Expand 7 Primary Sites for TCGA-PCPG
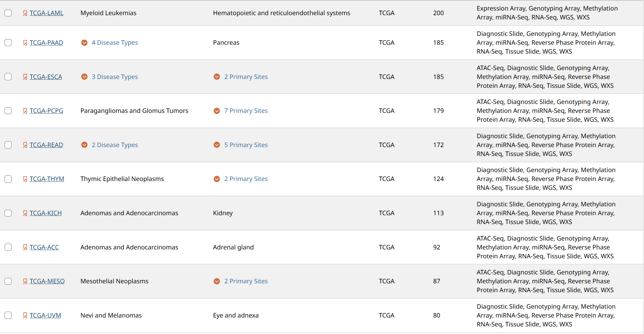The width and height of the screenshot is (644, 334). tap(241, 111)
